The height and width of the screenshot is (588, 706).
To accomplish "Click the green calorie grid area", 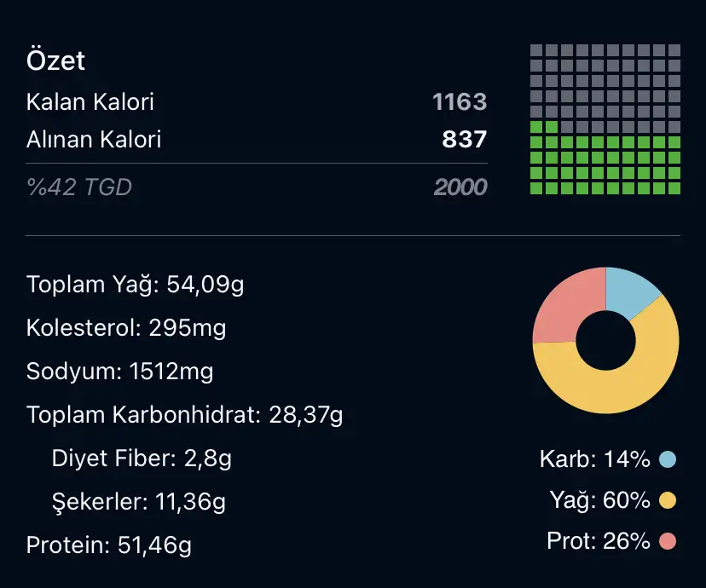I will (x=605, y=165).
